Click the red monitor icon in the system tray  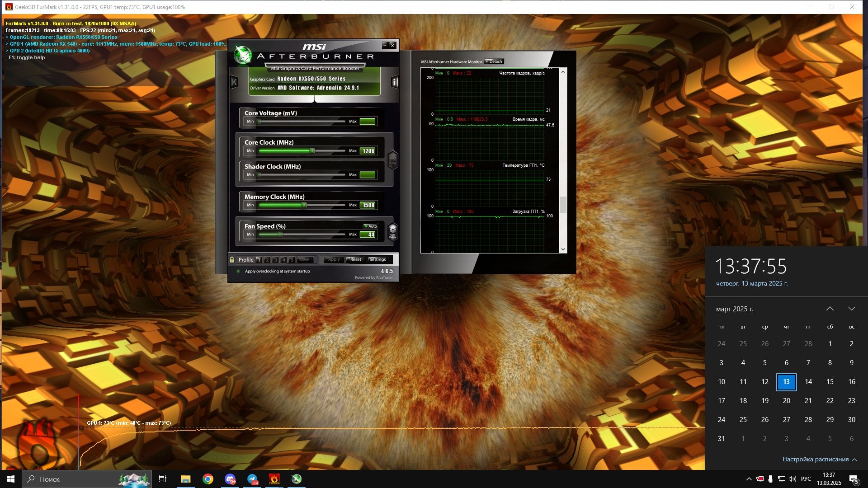pyautogui.click(x=760, y=479)
